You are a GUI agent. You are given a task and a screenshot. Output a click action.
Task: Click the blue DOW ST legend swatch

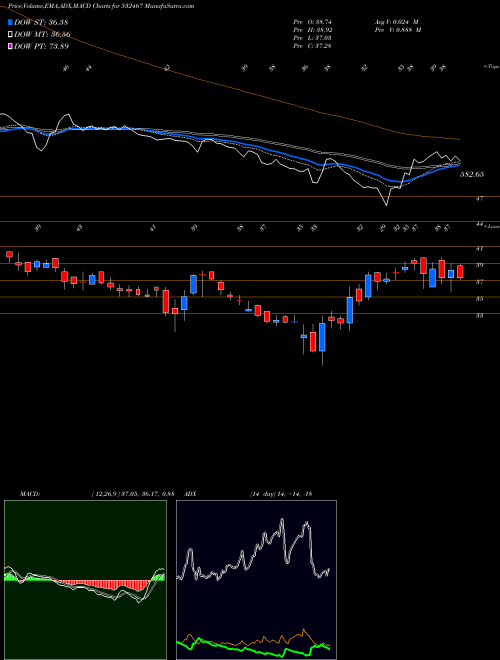click(x=10, y=22)
